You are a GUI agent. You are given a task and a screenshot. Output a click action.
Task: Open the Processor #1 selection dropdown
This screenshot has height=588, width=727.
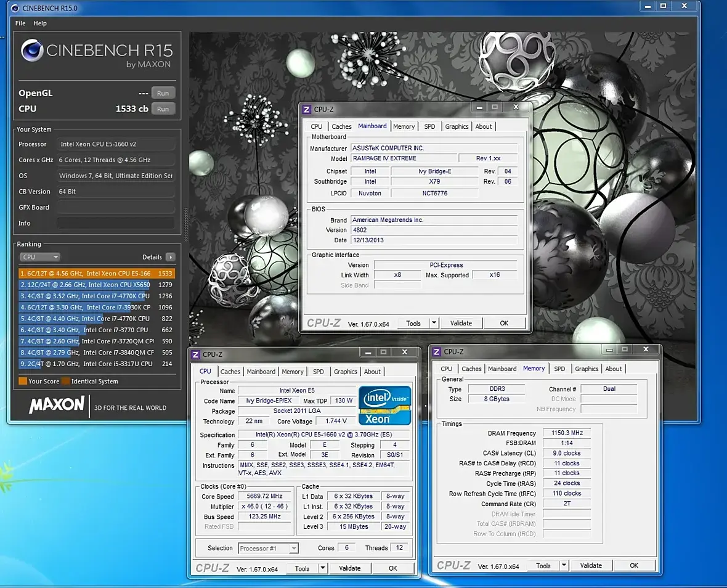point(269,548)
